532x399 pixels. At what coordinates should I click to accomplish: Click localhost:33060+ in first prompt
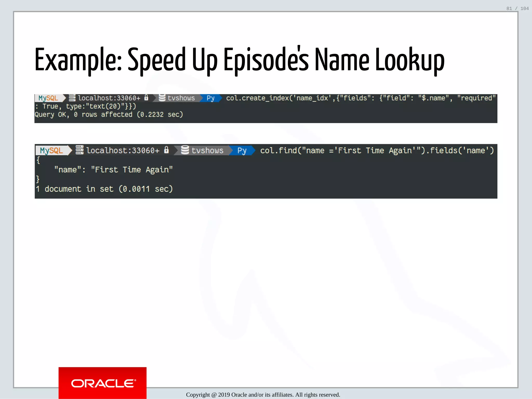[109, 98]
